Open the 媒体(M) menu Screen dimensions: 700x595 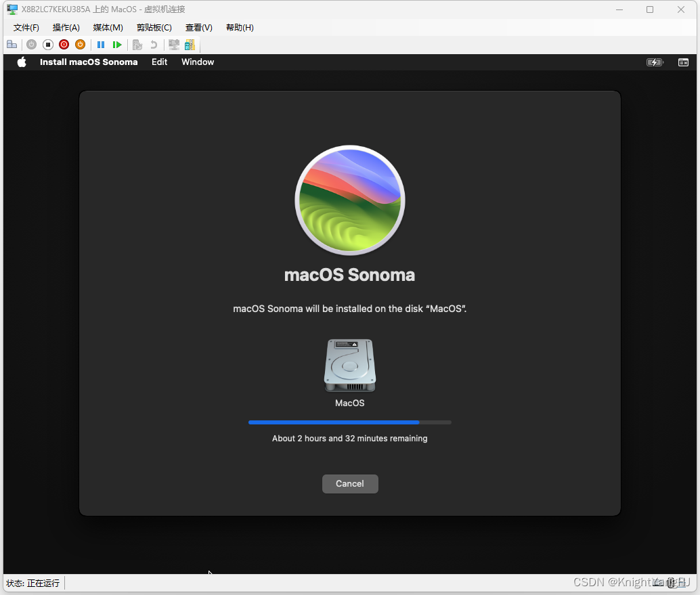[x=107, y=28]
